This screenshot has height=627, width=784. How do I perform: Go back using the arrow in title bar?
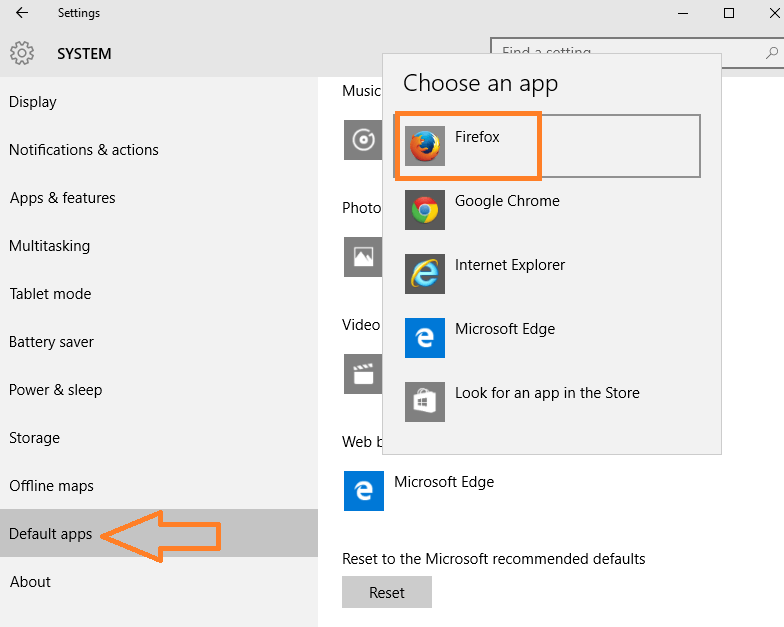[x=22, y=12]
